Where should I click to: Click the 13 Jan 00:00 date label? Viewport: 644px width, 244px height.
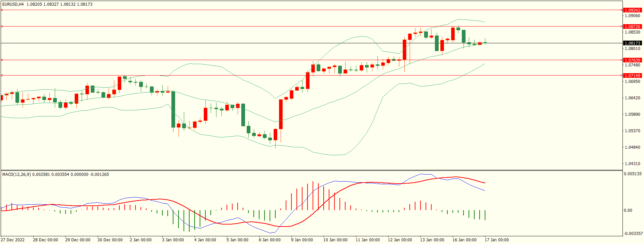432,240
